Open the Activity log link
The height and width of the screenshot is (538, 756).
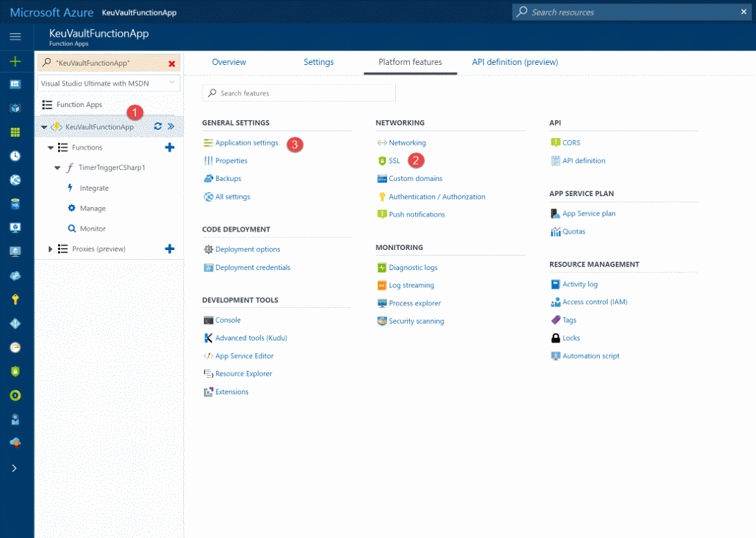pos(580,284)
